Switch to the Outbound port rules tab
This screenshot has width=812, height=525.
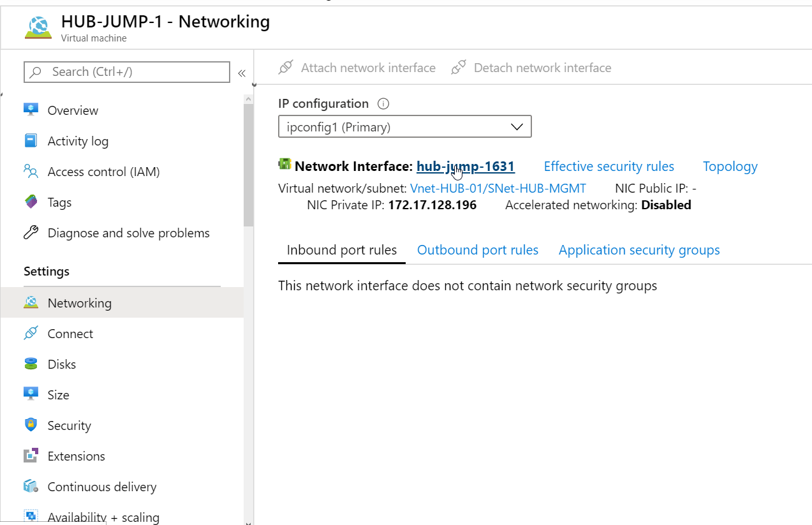(x=478, y=250)
